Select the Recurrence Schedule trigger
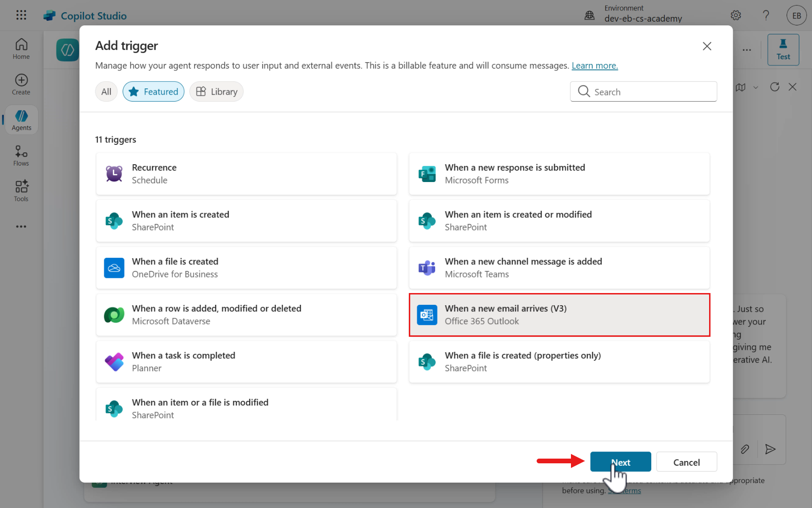The image size is (812, 508). point(246,174)
